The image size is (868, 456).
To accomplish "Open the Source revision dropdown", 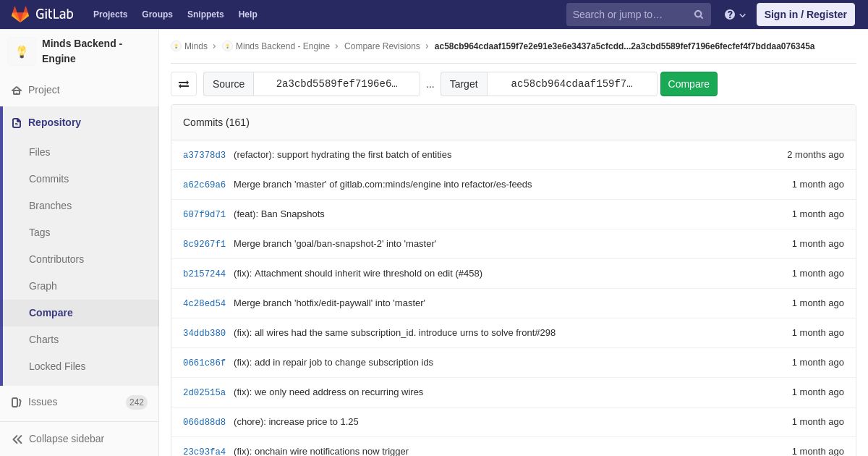I will 336,84.
